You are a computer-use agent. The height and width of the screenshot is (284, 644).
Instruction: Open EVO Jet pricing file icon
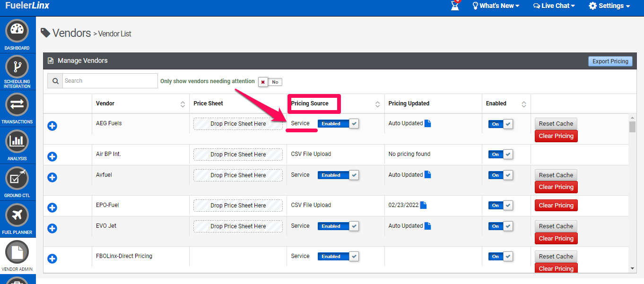click(428, 226)
